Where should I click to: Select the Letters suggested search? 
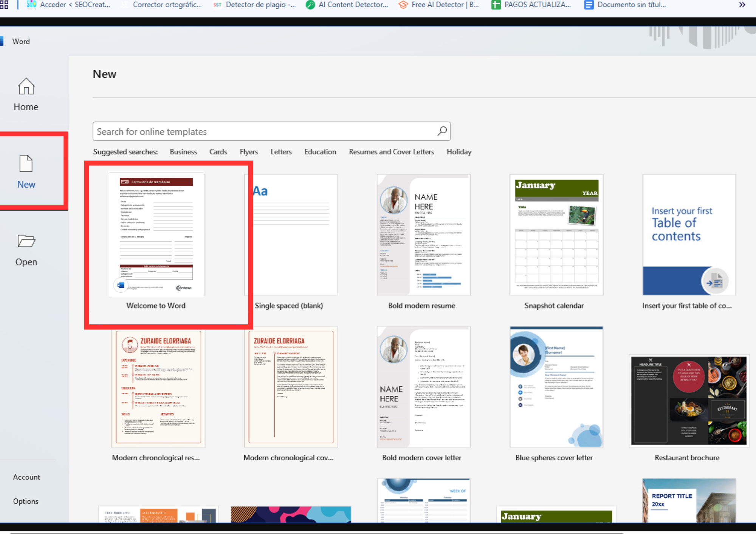click(x=281, y=152)
